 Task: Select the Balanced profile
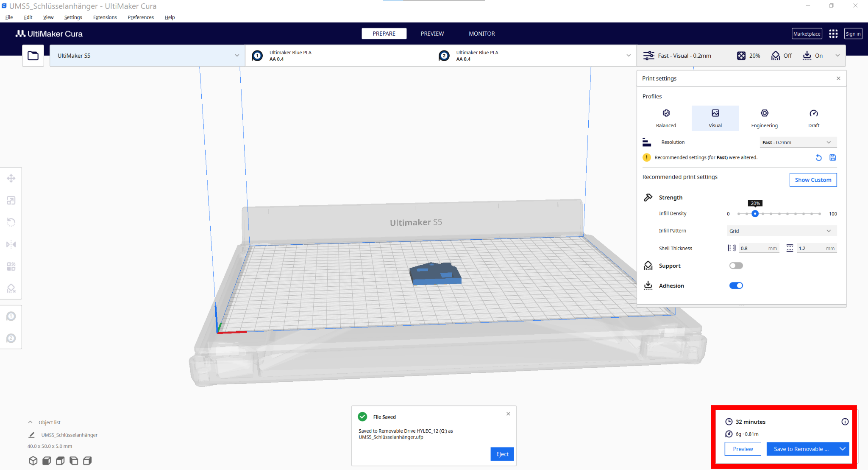[x=666, y=118]
